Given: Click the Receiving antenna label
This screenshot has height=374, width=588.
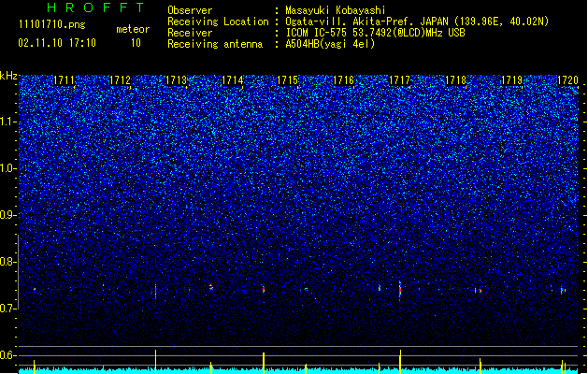Looking at the screenshot, I should 215,44.
